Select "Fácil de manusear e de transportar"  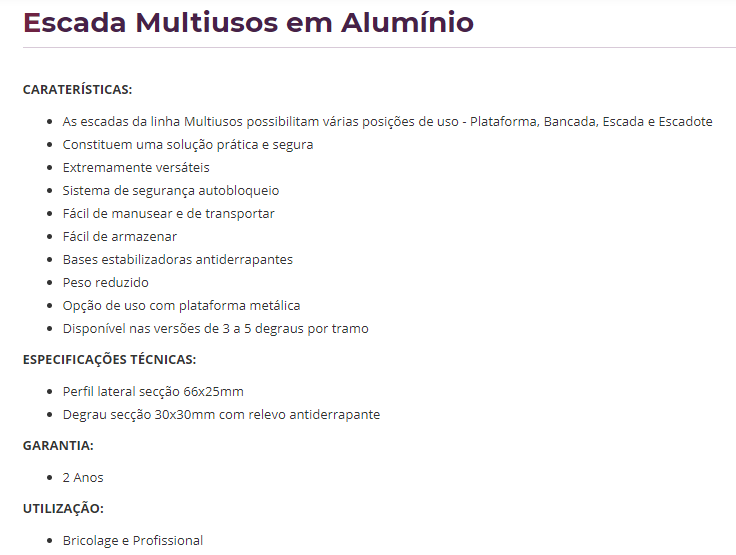[x=168, y=213]
